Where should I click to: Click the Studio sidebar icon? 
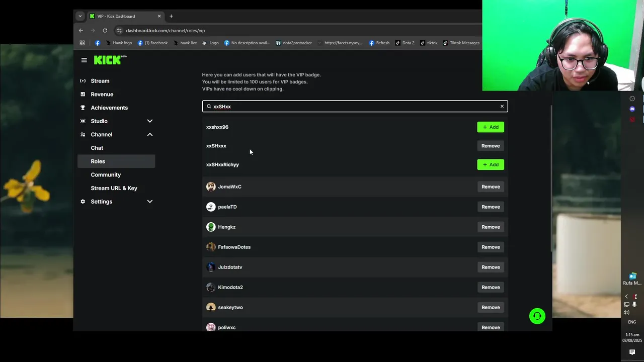pyautogui.click(x=83, y=121)
